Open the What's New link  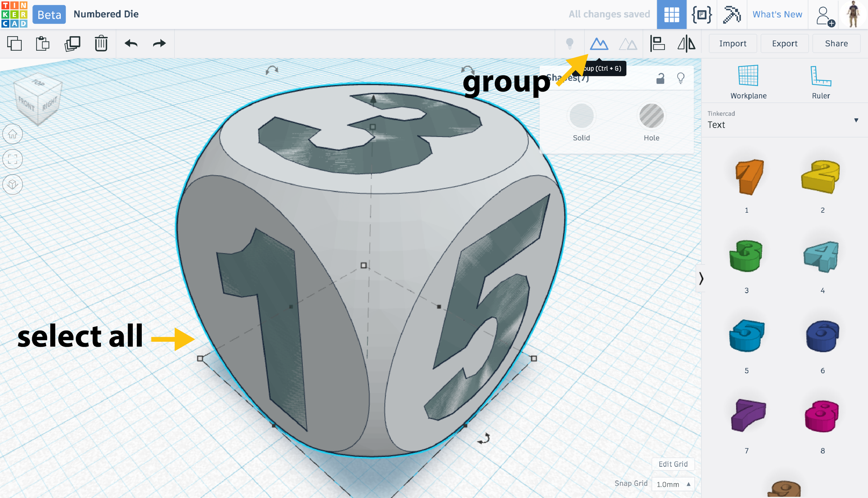[777, 14]
